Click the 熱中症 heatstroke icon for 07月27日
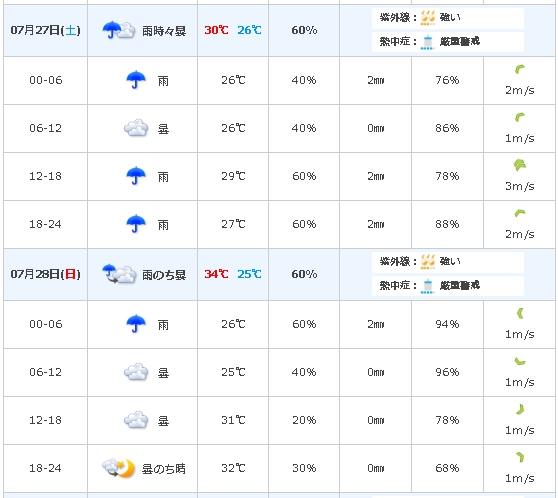The width and height of the screenshot is (558, 498). (428, 42)
